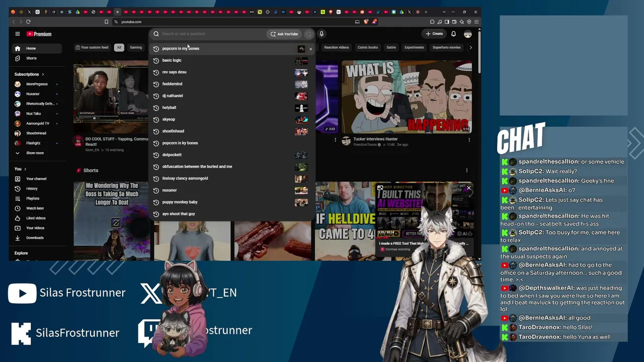Screen dimensions: 644x362
Task: Close the miniplayer overlay
Action: (x=468, y=189)
